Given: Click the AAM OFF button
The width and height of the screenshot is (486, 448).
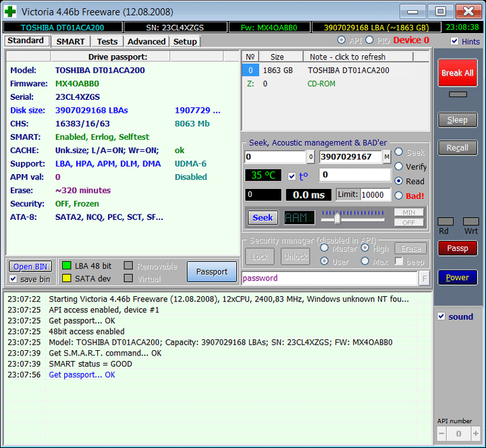Looking at the screenshot, I should 409,223.
